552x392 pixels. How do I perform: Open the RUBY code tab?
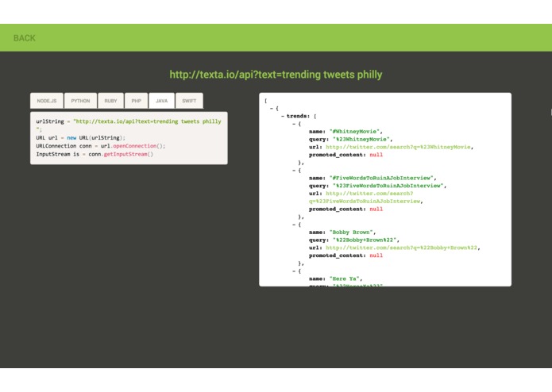click(x=110, y=101)
